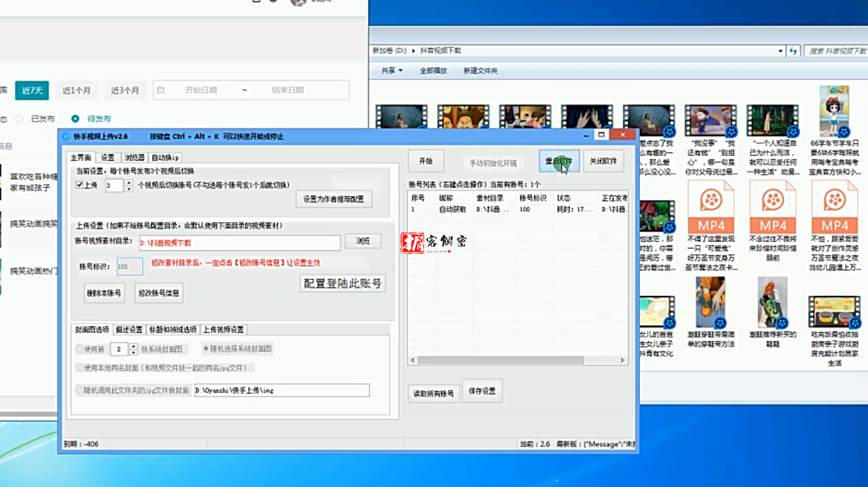Expand the Explorer address bar history dropdown
The width and height of the screenshot is (868, 487).
[x=780, y=51]
